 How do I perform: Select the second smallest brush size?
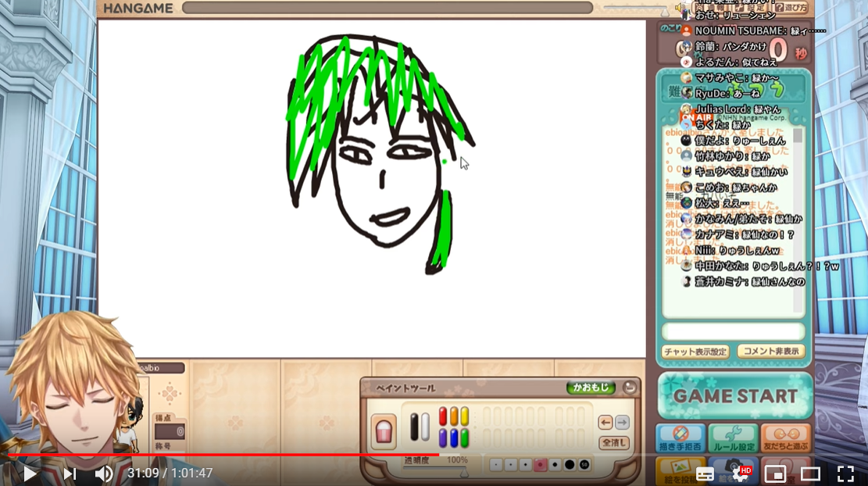tap(511, 465)
